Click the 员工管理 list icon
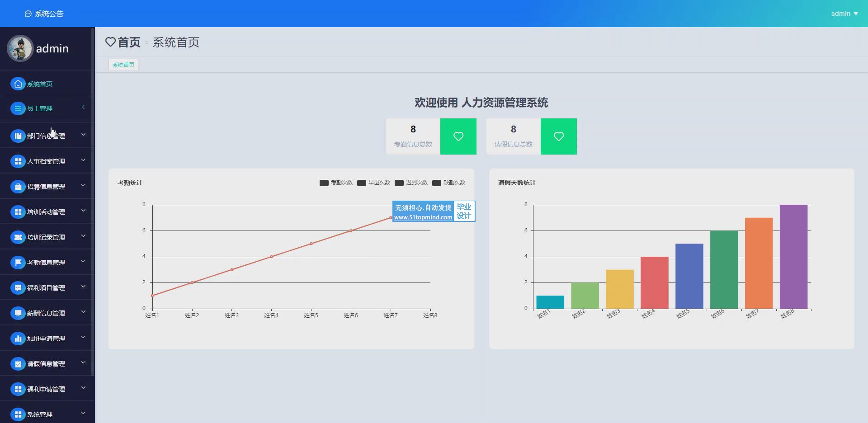Image resolution: width=868 pixels, height=423 pixels. pyautogui.click(x=18, y=108)
